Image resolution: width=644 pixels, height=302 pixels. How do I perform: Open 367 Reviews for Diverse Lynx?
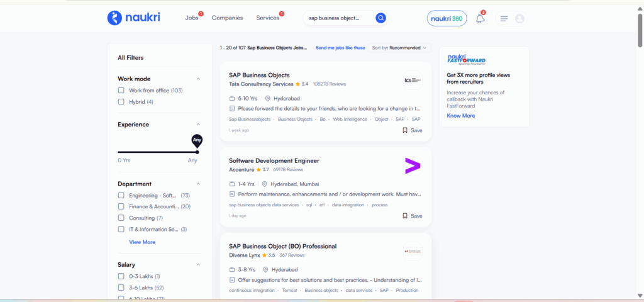coord(292,255)
